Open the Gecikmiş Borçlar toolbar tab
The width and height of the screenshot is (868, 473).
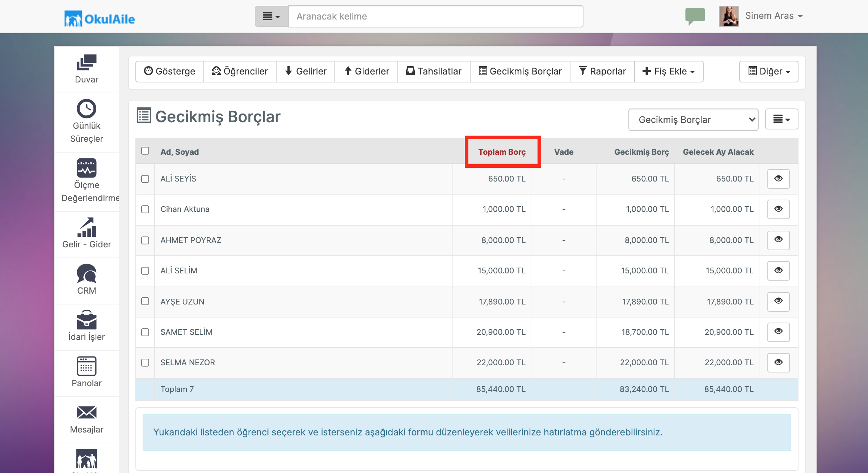coord(520,71)
